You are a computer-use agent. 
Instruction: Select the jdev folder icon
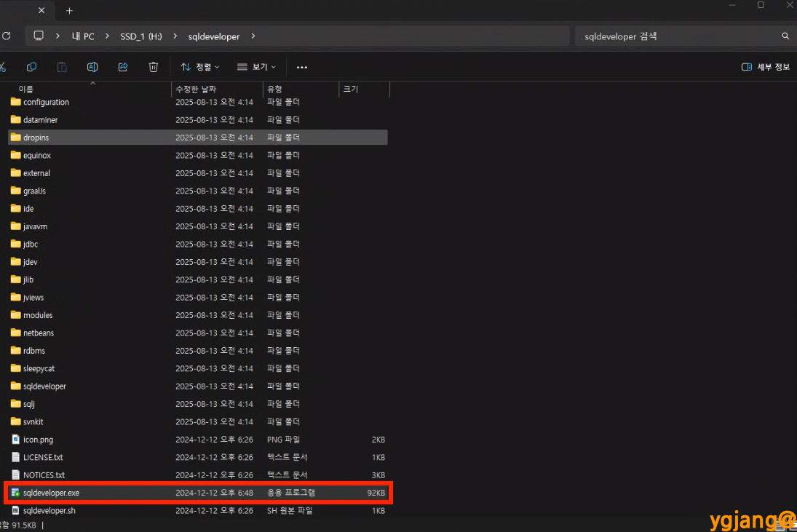pos(16,262)
